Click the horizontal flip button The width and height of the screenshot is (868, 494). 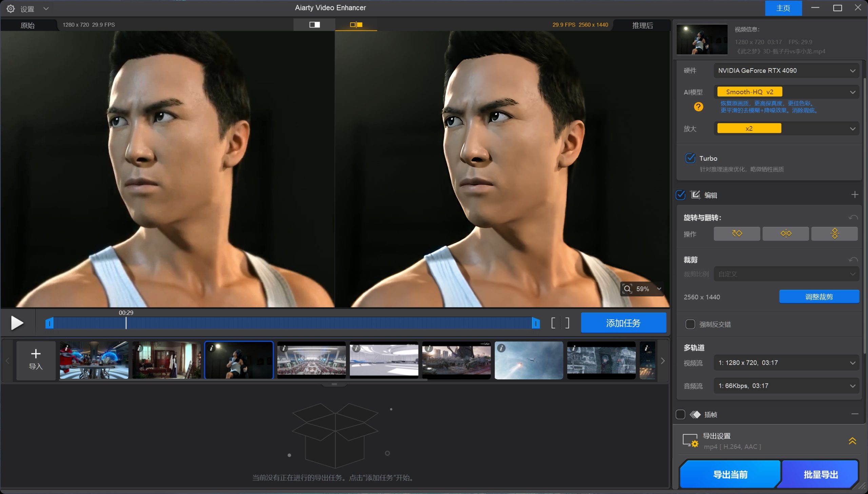786,234
